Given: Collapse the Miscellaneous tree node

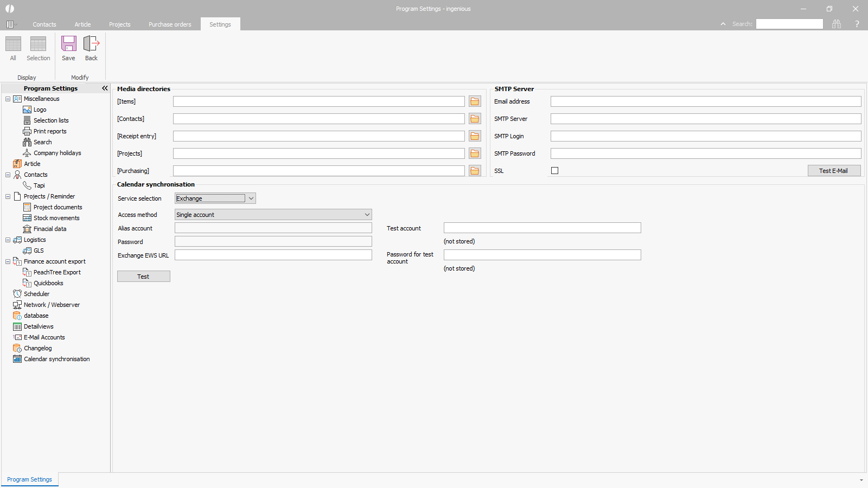Looking at the screenshot, I should click(x=8, y=99).
